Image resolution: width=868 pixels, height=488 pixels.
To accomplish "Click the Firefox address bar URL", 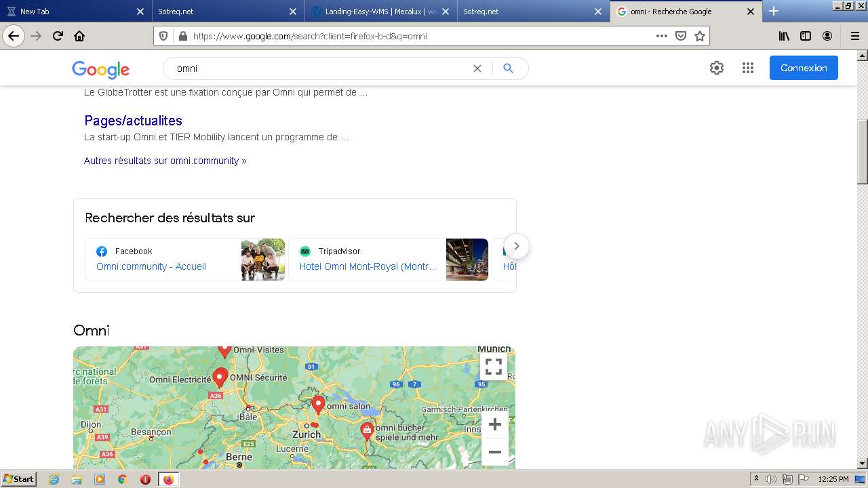I will [x=310, y=36].
